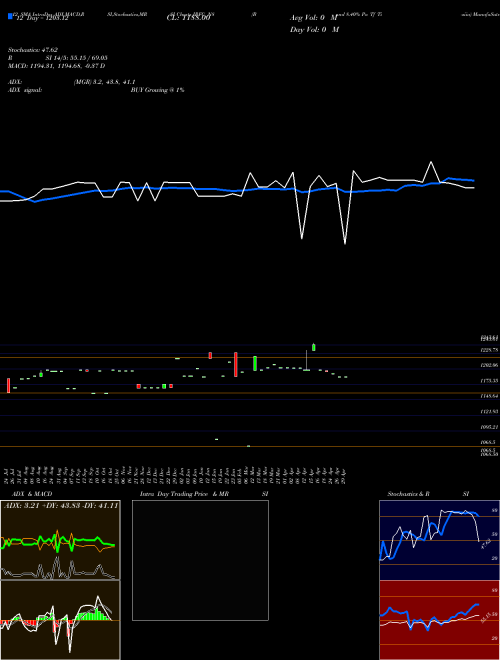Click the '29 Apr' date axis label
The width and height of the screenshot is (500, 660).
pyautogui.click(x=346, y=476)
